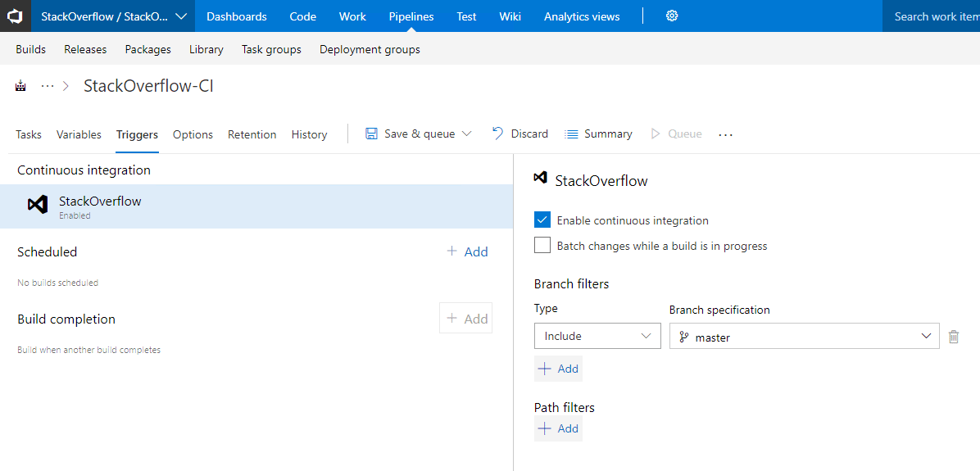
Task: Open Packages sub-menu
Action: pos(148,49)
